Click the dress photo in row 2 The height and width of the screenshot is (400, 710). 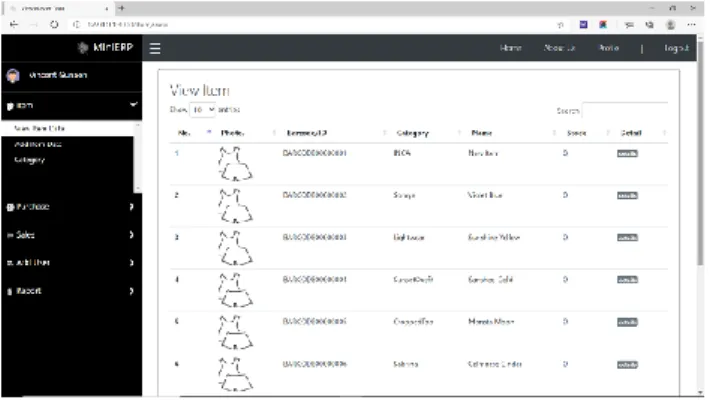235,206
